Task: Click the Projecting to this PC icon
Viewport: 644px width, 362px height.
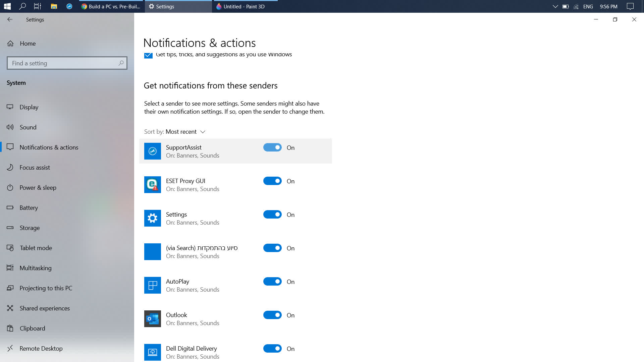Action: [10, 288]
